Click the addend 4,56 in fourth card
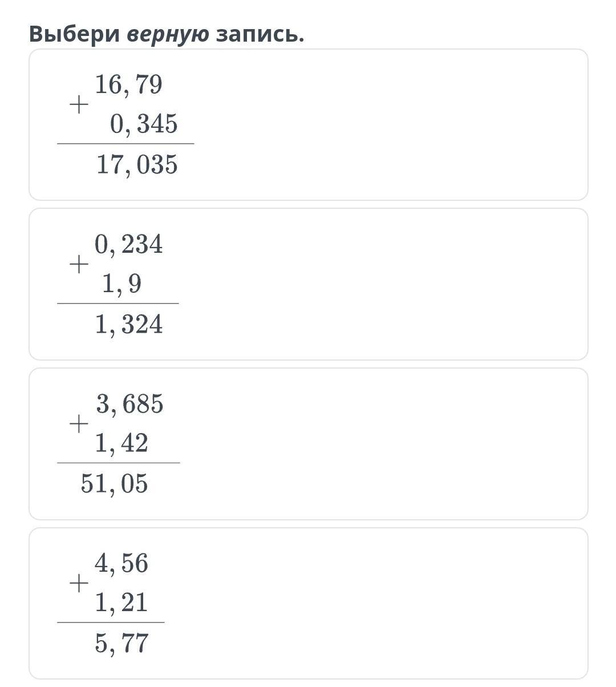Image resolution: width=616 pixels, height=687 pixels. (121, 563)
